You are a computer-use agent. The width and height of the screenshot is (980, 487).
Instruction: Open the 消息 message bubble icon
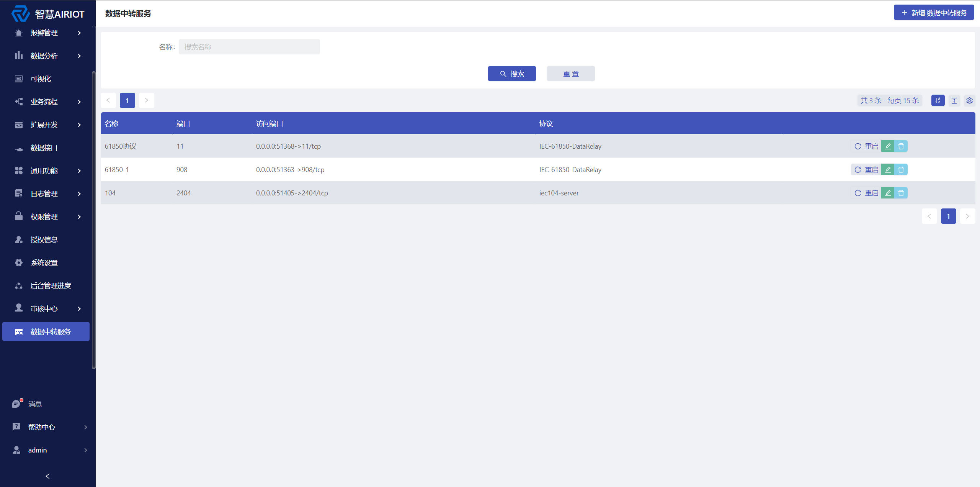(x=16, y=403)
